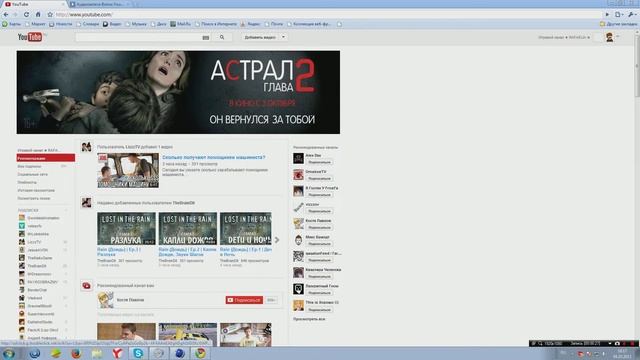Open the Lost in the Rain Дети и ночь thumbnail
The height and width of the screenshot is (360, 640).
[246, 229]
